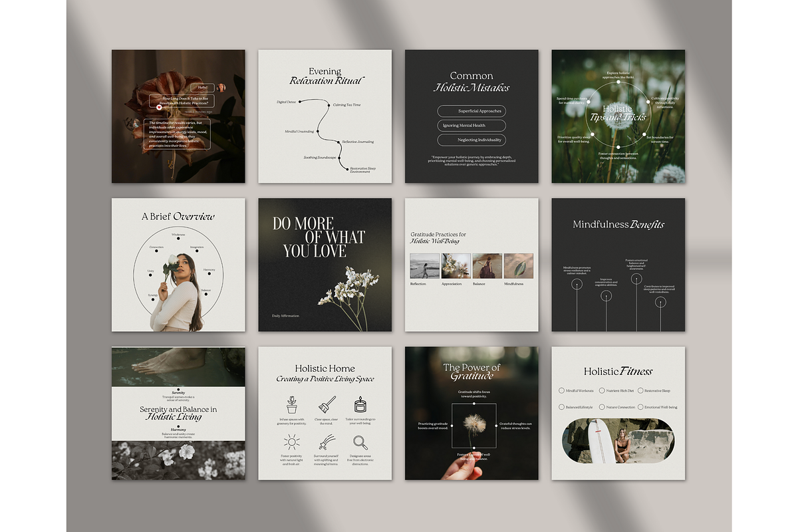Click the surfboard photo in Holistic Fitness
798x532 pixels.
618,440
